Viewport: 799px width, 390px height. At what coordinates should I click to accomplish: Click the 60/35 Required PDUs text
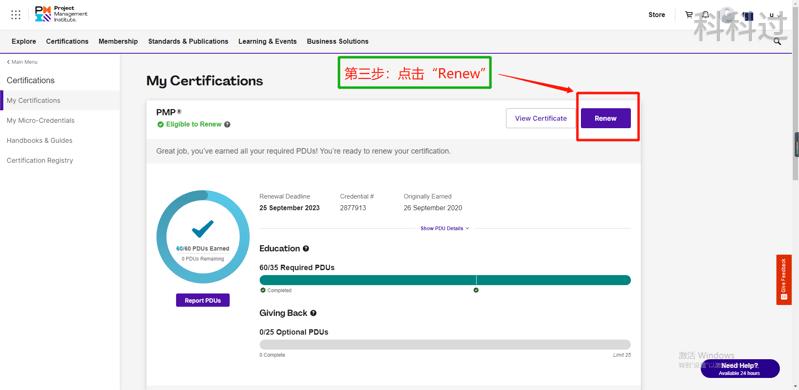(x=297, y=267)
